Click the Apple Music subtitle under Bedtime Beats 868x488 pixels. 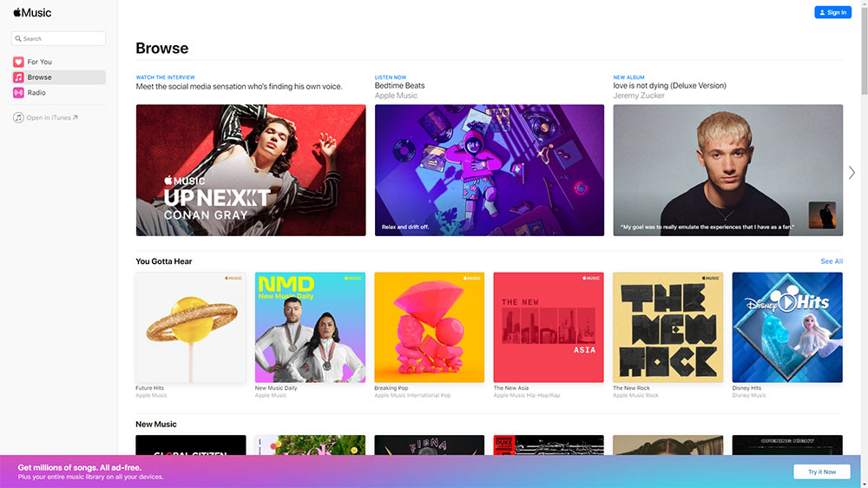396,96
